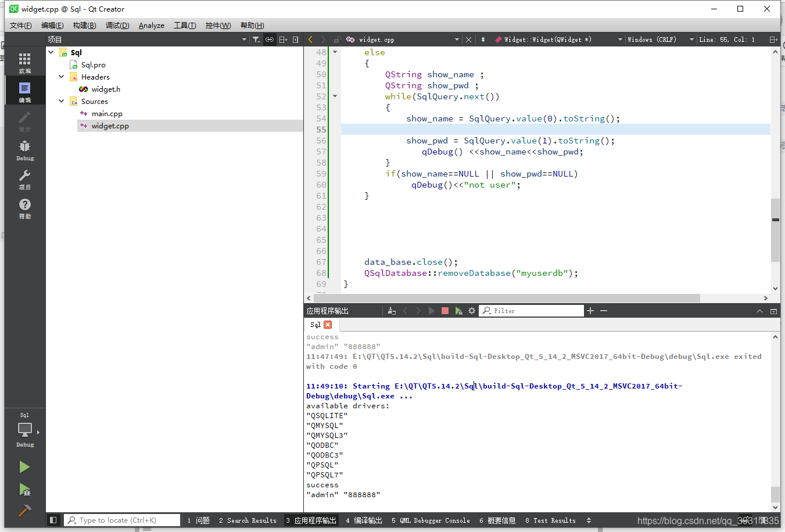Fold the while loop at line 52
The height and width of the screenshot is (532, 785).
click(335, 96)
